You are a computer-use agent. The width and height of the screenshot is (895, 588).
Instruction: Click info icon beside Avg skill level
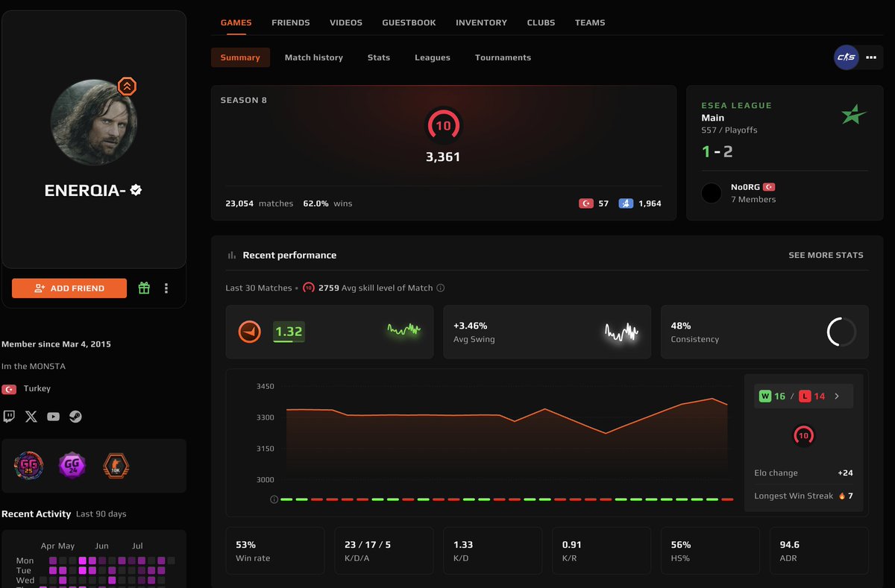click(441, 288)
